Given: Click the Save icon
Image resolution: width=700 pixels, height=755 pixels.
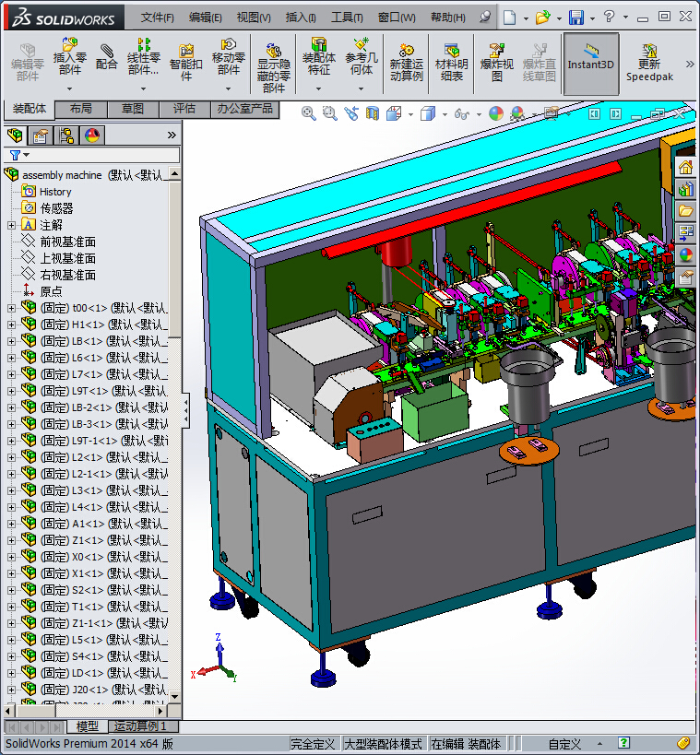Looking at the screenshot, I should click(x=576, y=18).
